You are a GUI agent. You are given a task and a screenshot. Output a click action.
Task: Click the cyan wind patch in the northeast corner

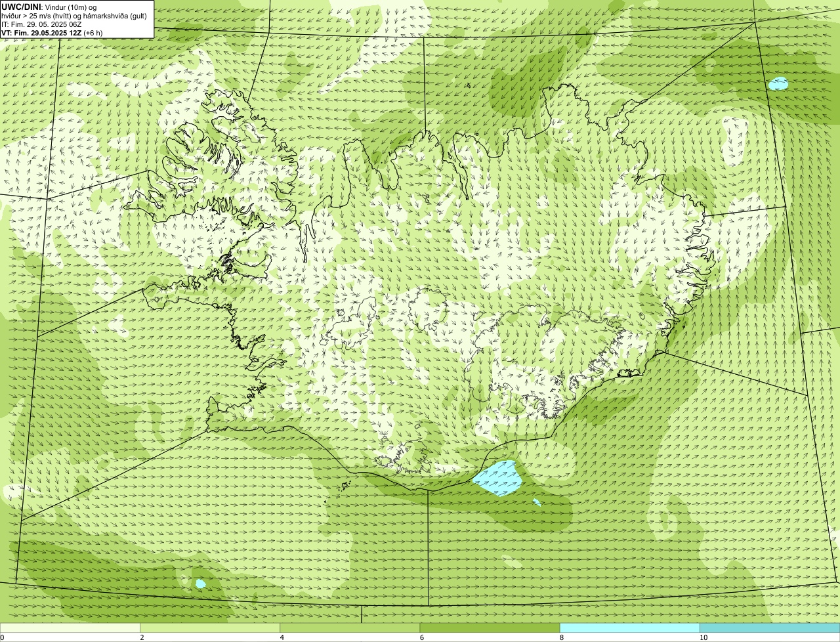[x=778, y=83]
